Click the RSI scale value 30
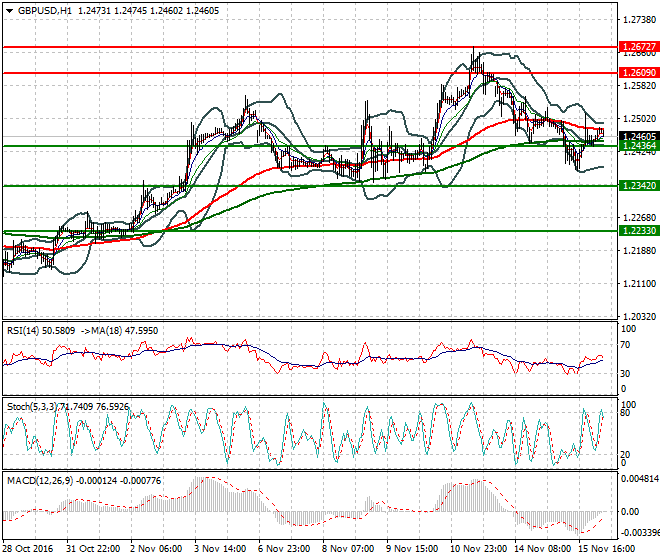 626,373
